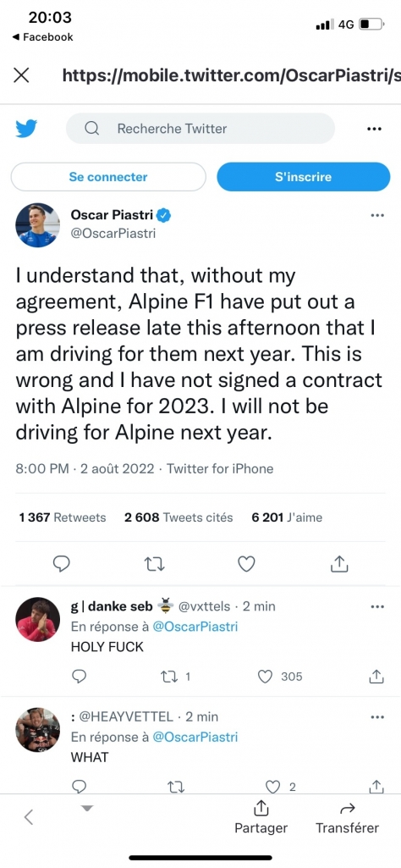Open Oscar Piastri's profile picture
This screenshot has height=868, width=401.
[x=37, y=224]
